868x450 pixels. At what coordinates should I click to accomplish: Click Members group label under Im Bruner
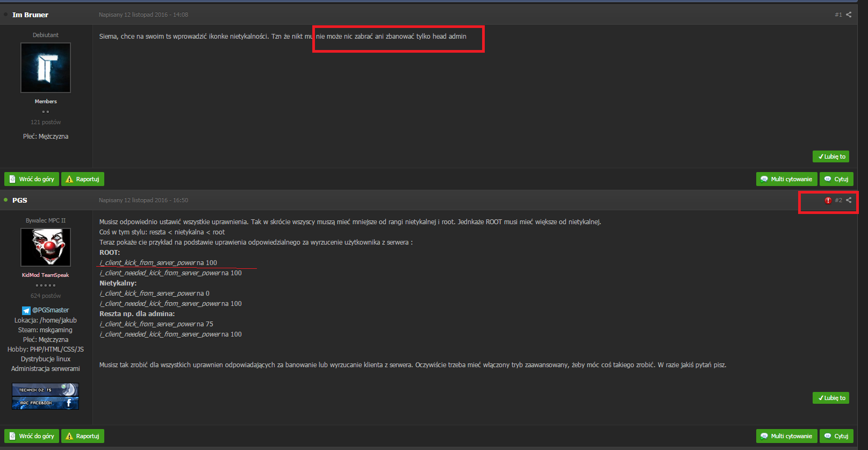pyautogui.click(x=46, y=102)
